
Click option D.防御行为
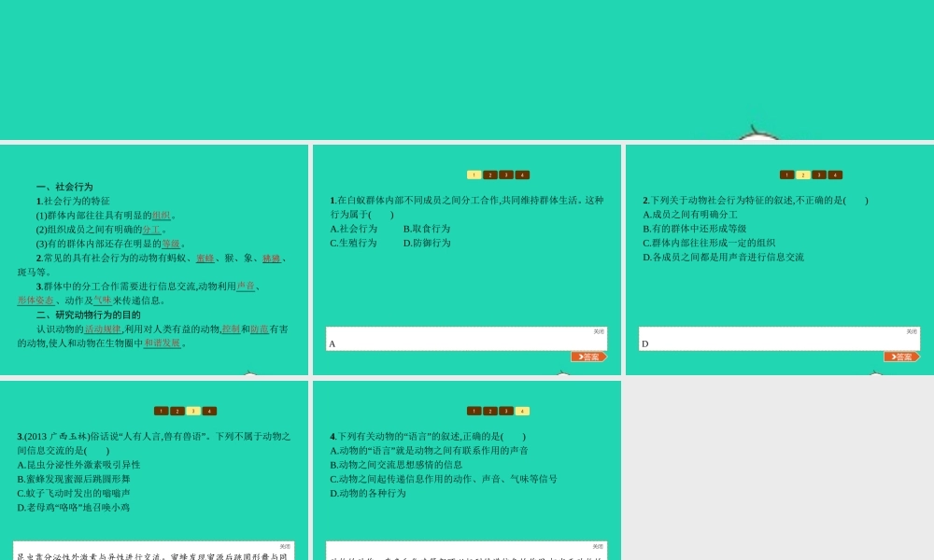pyautogui.click(x=427, y=243)
